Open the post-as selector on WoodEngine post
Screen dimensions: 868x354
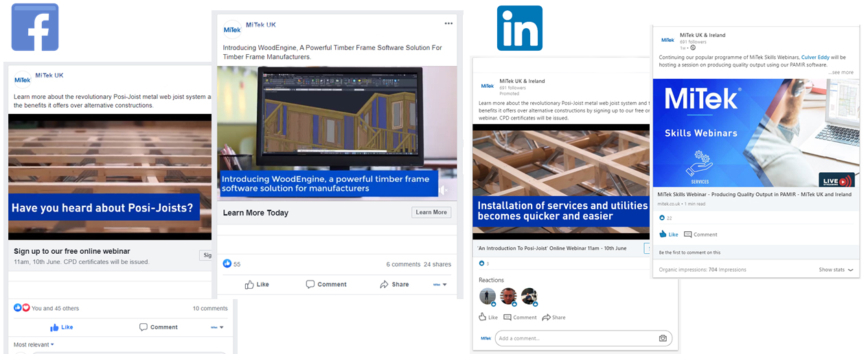tap(440, 284)
